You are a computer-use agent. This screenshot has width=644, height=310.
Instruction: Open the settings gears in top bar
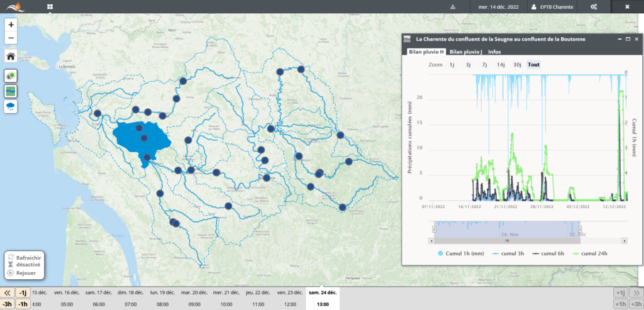tap(594, 7)
